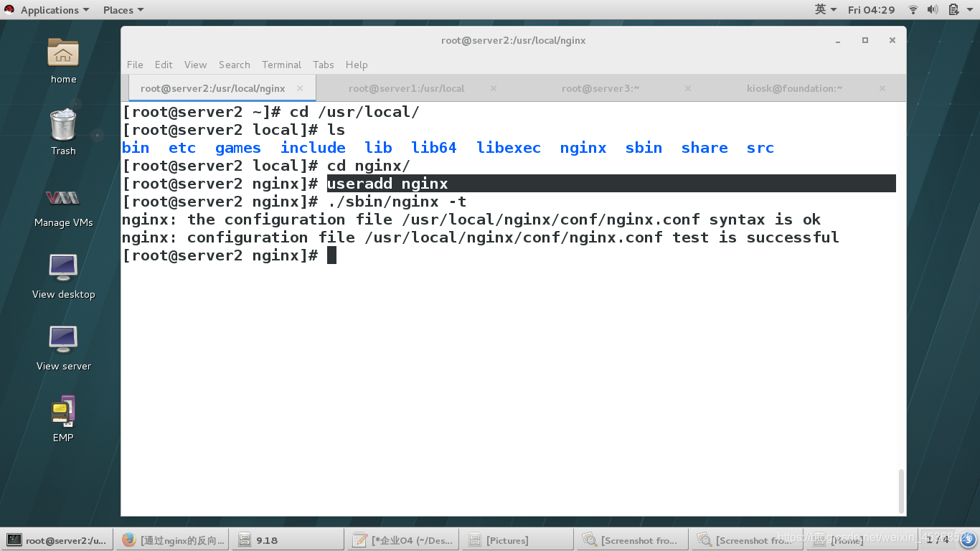Click the 'syntax is ok' output line

471,220
